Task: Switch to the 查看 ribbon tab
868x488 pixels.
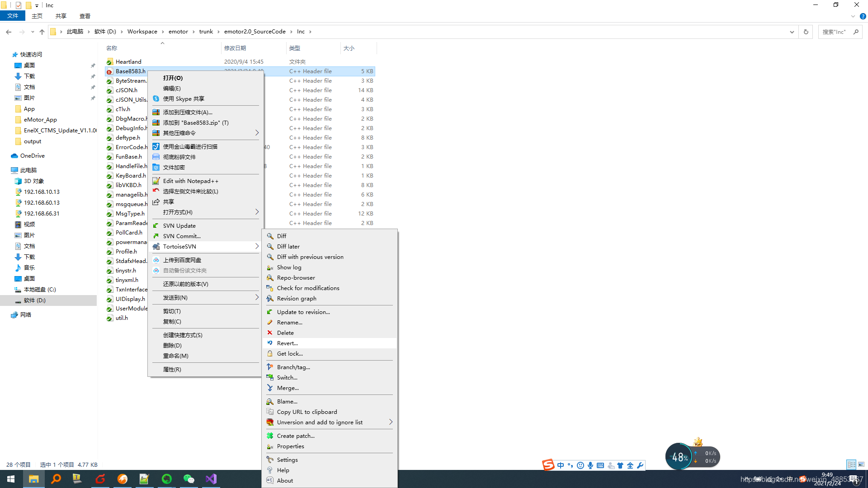Action: click(x=85, y=16)
